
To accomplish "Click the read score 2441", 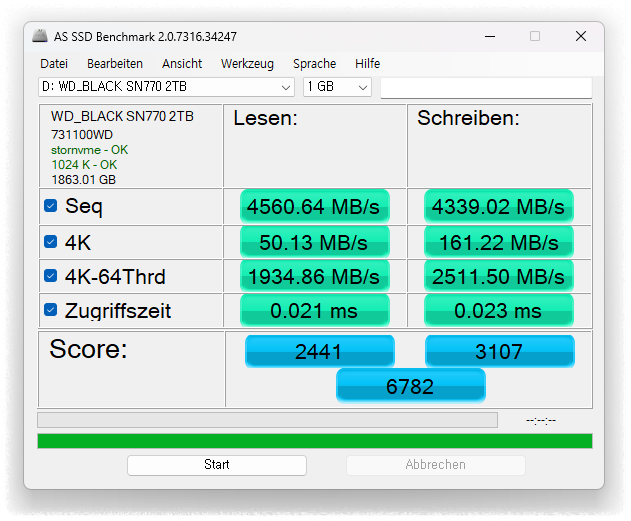I will 320,351.
